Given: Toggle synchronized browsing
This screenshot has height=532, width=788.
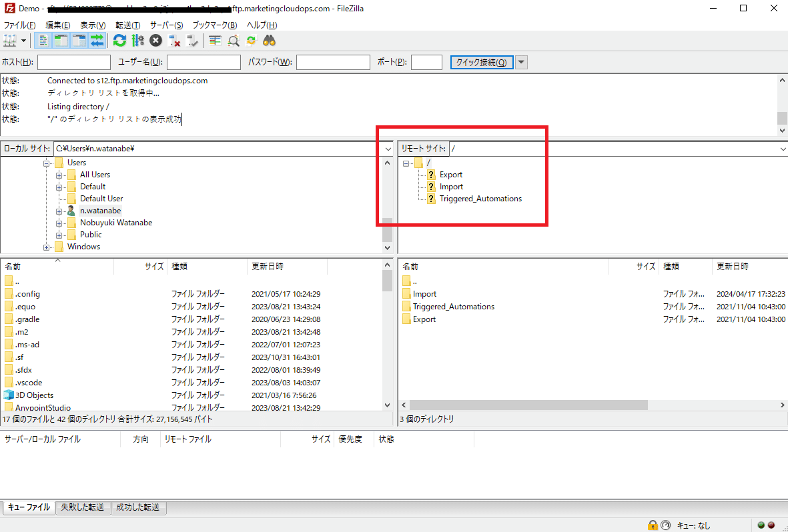Looking at the screenshot, I should [252, 41].
